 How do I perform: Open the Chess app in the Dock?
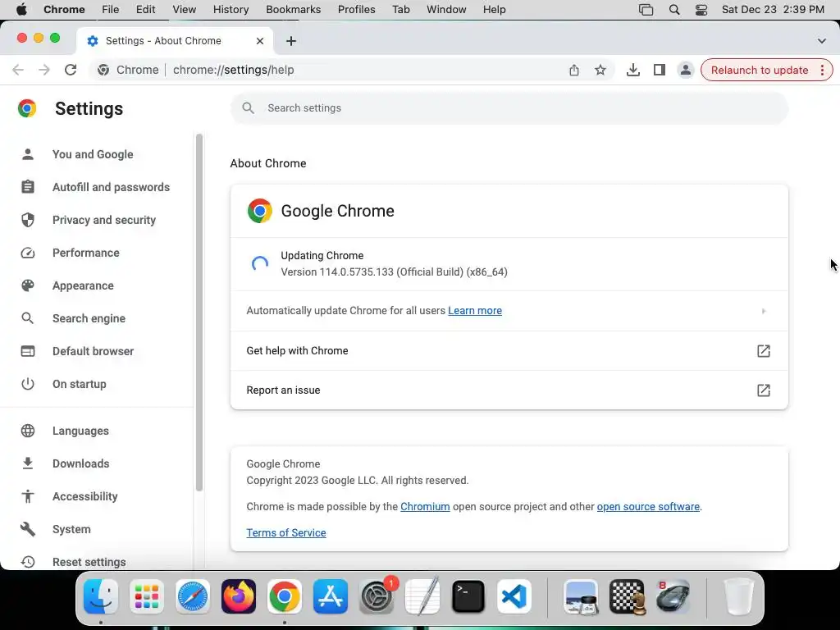(627, 596)
